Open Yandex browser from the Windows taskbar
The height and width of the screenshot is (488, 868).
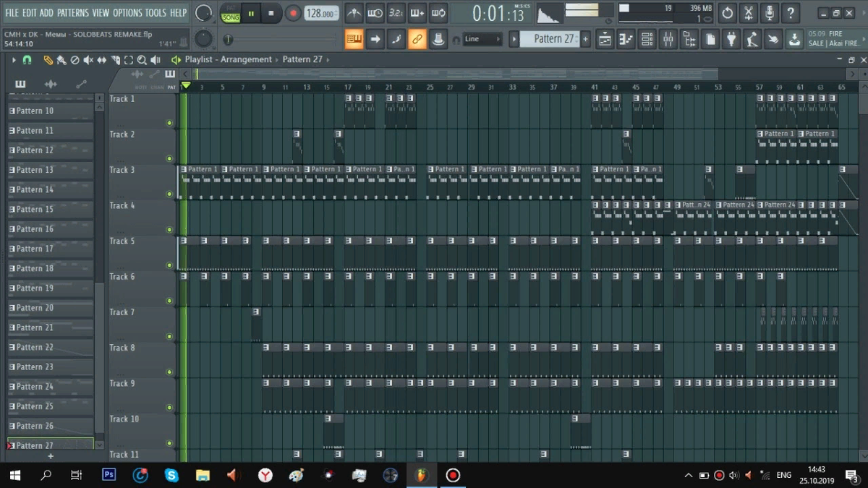pyautogui.click(x=265, y=475)
